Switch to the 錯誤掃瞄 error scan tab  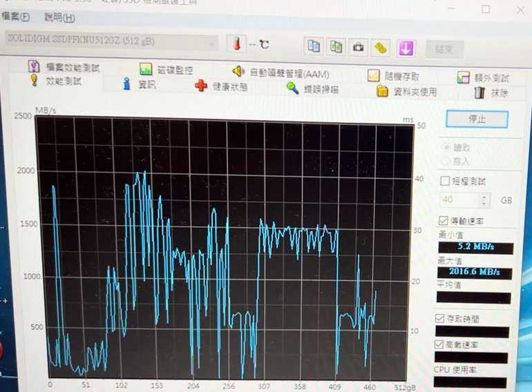(x=312, y=89)
